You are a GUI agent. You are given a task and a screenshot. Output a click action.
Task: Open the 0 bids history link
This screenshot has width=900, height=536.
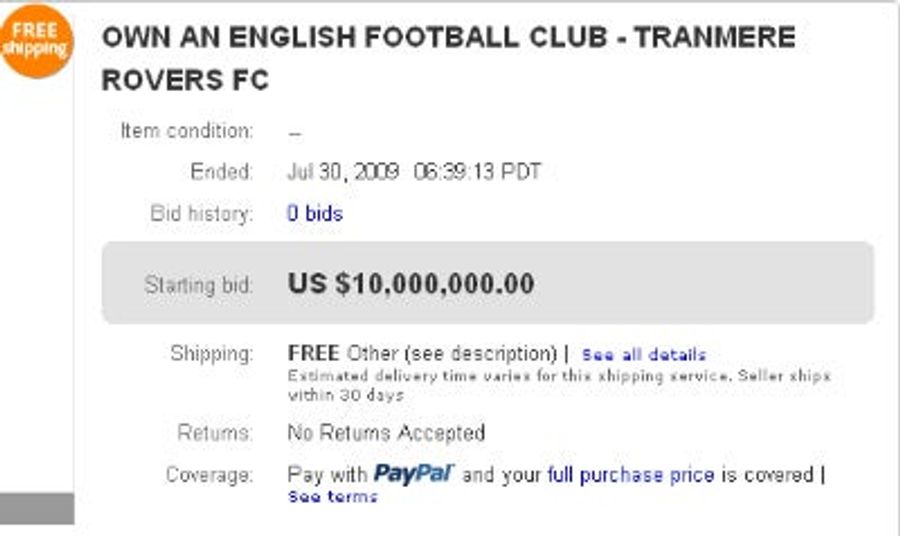coord(315,213)
